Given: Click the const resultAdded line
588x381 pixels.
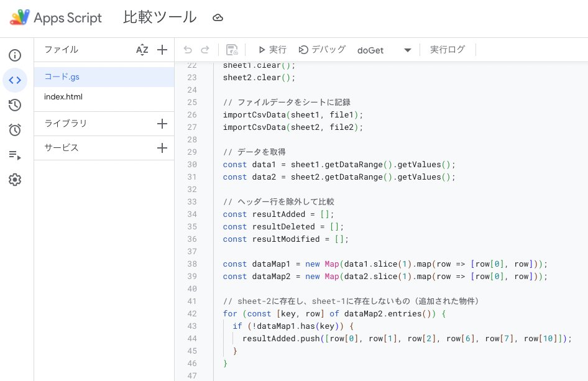Looking at the screenshot, I should [x=278, y=214].
